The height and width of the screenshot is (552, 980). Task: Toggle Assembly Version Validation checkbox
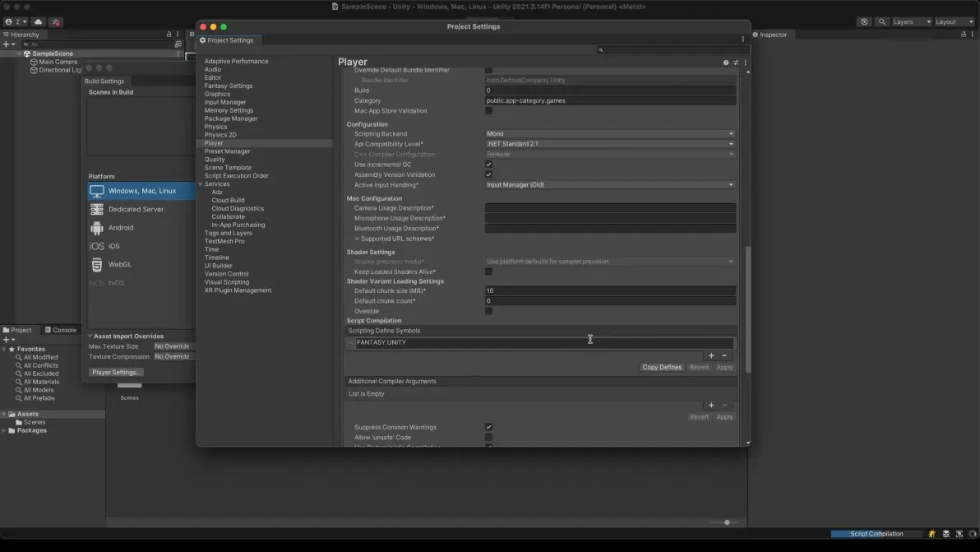click(x=488, y=174)
